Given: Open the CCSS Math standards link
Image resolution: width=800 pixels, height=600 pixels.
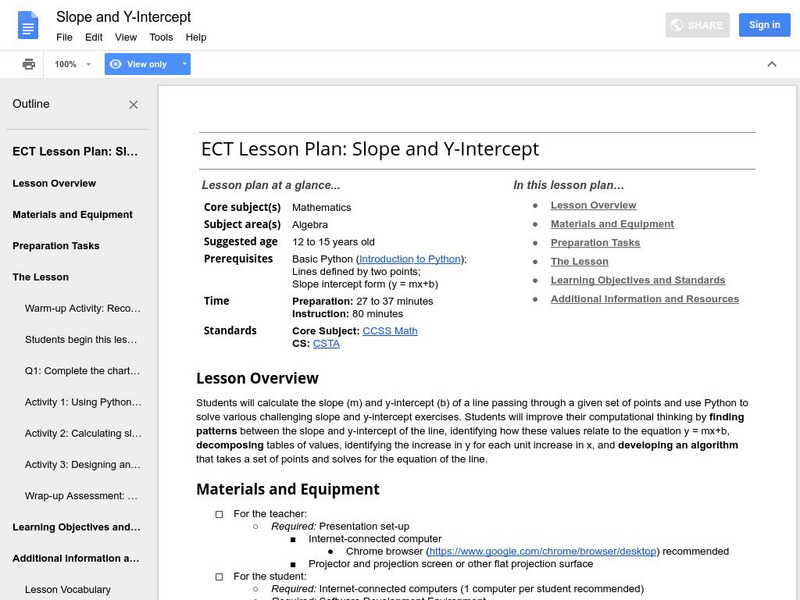Looking at the screenshot, I should click(391, 331).
